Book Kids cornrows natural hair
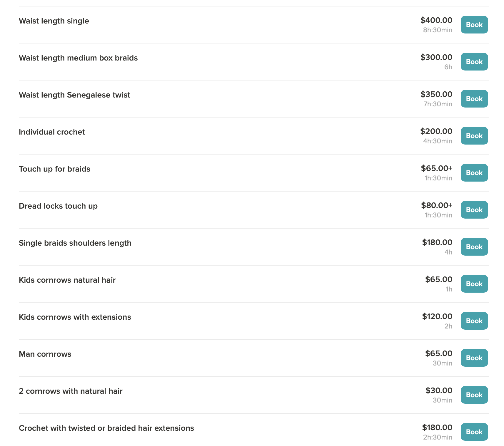 pos(474,284)
